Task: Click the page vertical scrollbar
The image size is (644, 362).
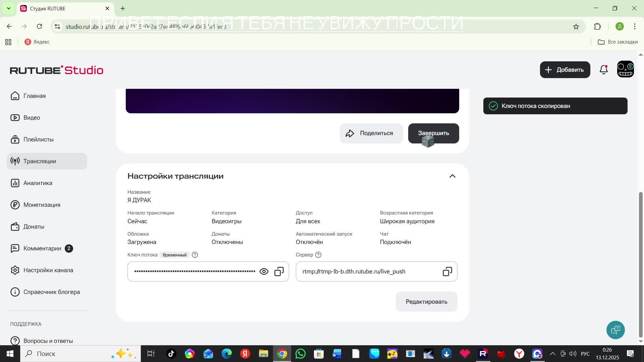Action: click(641, 265)
